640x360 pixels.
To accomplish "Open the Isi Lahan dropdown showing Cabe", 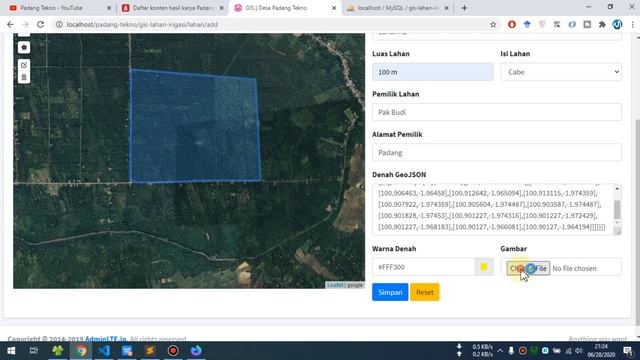I will [561, 72].
